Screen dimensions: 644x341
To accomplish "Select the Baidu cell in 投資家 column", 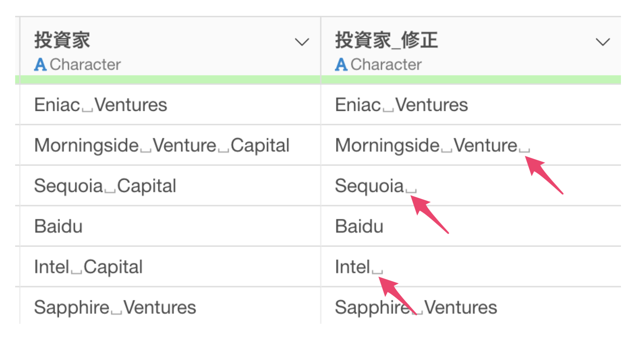I will pos(170,226).
